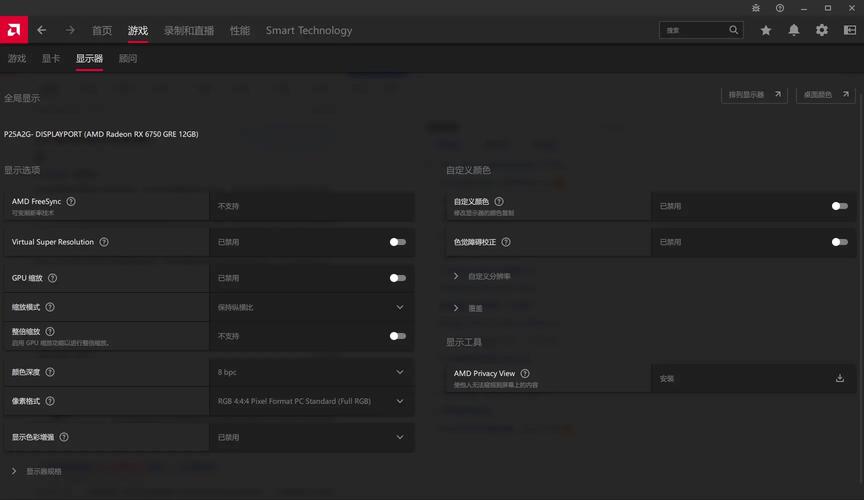This screenshot has width=864, height=500.
Task: Show help for AMD Privacy View
Action: (x=525, y=373)
